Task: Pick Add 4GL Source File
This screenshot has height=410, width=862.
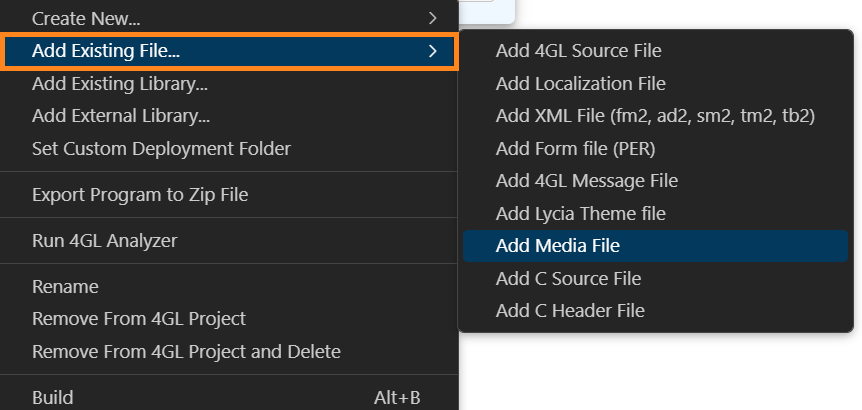Action: [x=578, y=51]
